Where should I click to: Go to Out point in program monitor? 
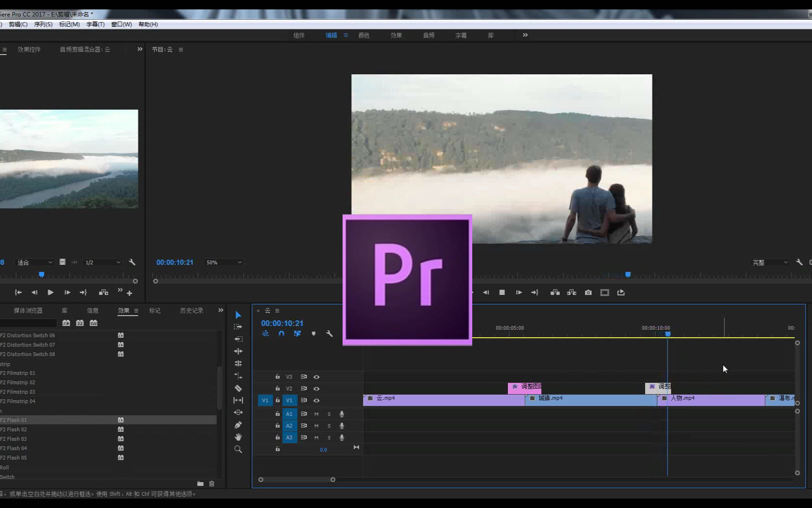tap(535, 293)
